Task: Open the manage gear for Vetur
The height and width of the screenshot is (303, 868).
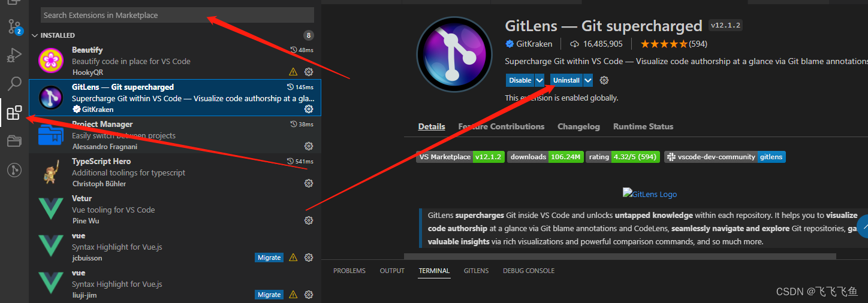Action: [x=309, y=220]
